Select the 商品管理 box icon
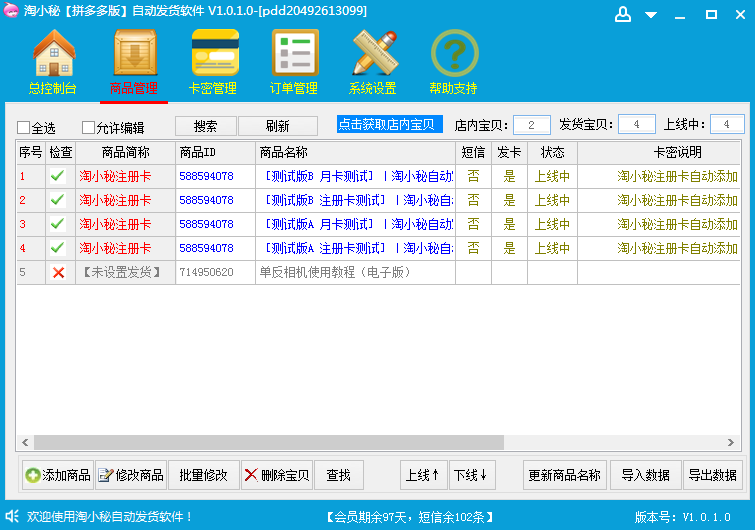755x530 pixels. [134, 53]
